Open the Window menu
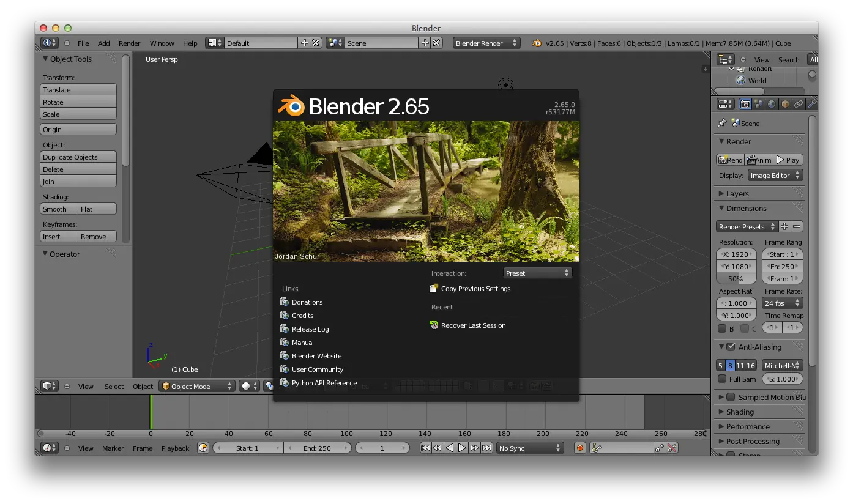The height and width of the screenshot is (504, 853). [162, 43]
